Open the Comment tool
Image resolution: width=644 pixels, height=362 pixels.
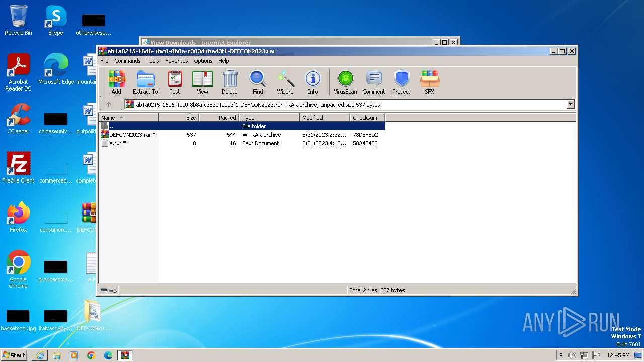[374, 82]
